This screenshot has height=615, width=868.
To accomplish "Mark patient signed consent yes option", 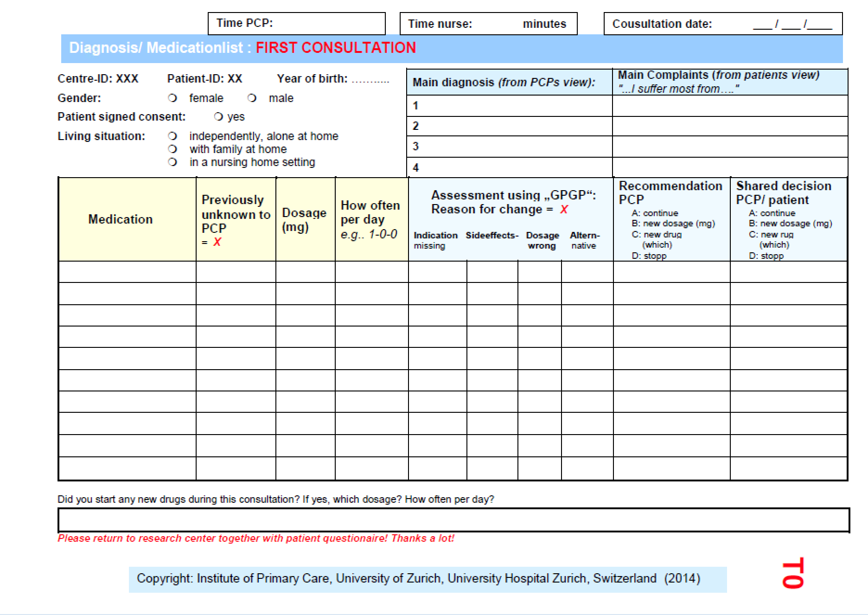I will click(x=219, y=117).
